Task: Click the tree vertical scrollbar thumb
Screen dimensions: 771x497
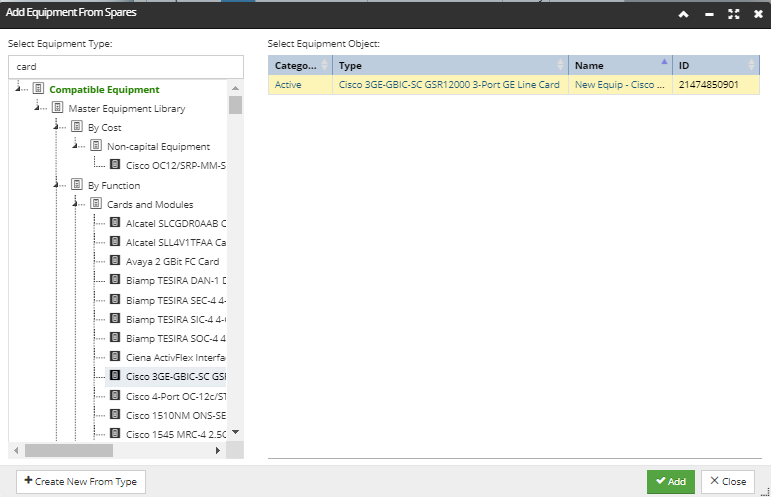Action: tap(236, 105)
